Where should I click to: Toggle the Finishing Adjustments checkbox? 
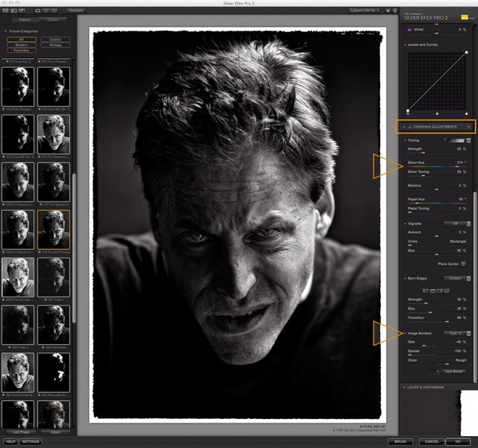(410, 127)
